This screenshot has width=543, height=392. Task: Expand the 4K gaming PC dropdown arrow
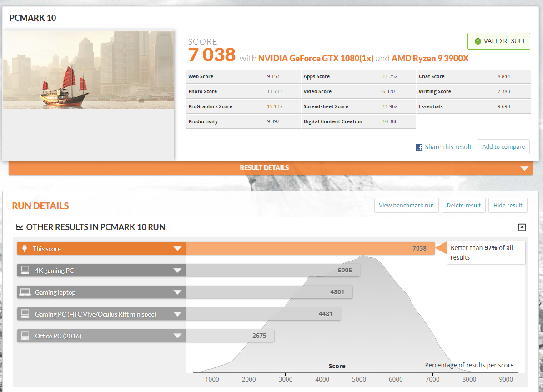pos(177,271)
